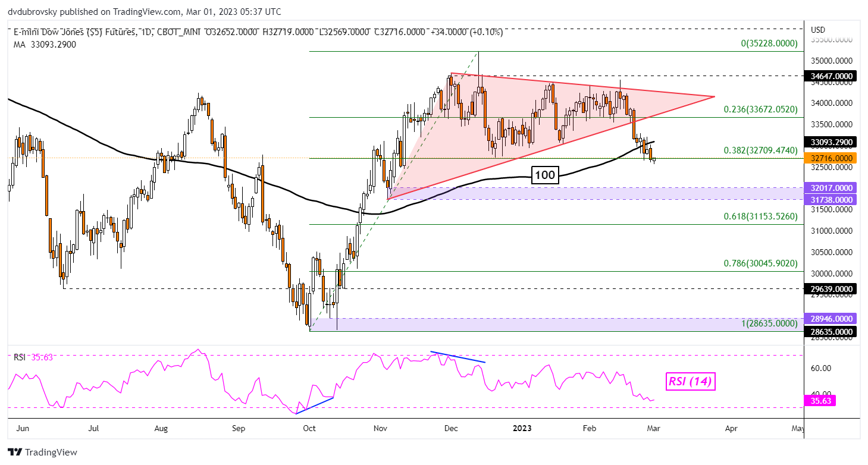This screenshot has height=465, width=868.
Task: Click the purple 28946.0000 price label
Action: coord(830,318)
